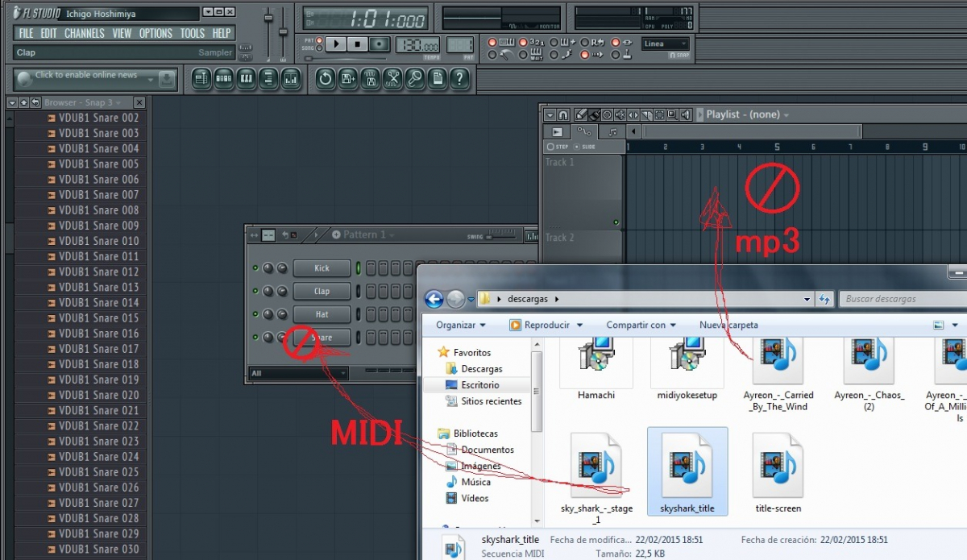Click the save-new-version toolbar icon

pos(348,79)
